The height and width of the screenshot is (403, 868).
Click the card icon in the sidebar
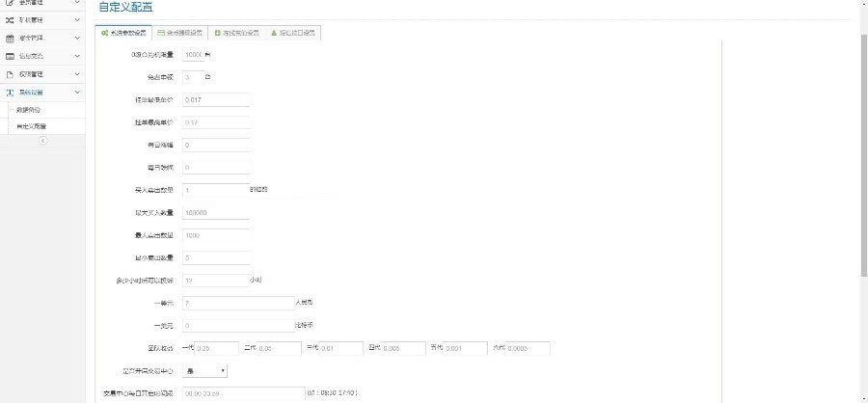point(10,56)
